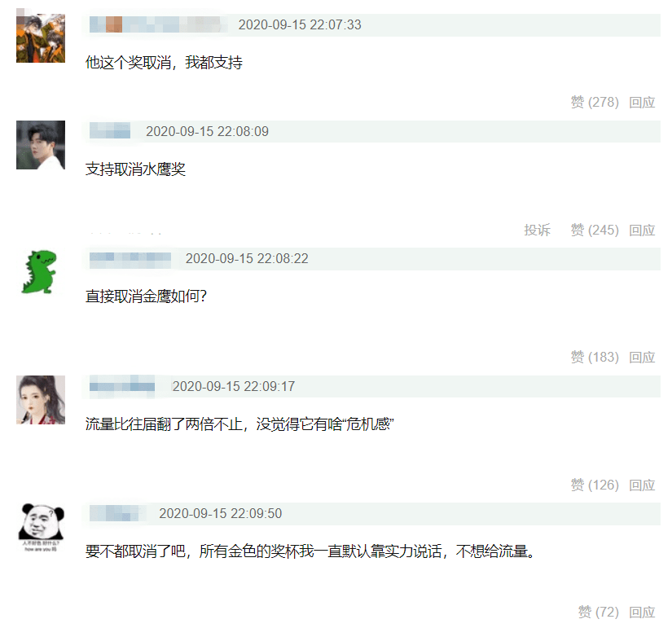Open blurred username dated 22:09:50
Image resolution: width=672 pixels, height=628 pixels.
[x=116, y=513]
